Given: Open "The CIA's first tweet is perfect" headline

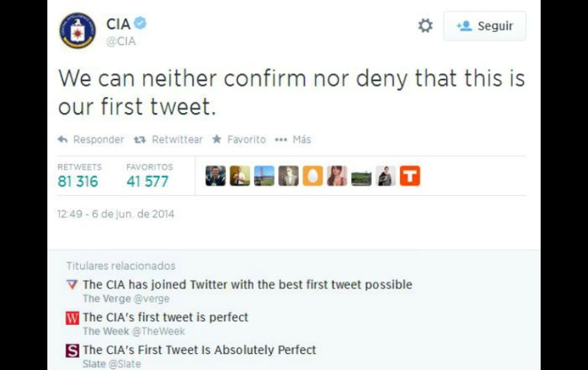Looking at the screenshot, I should (166, 317).
